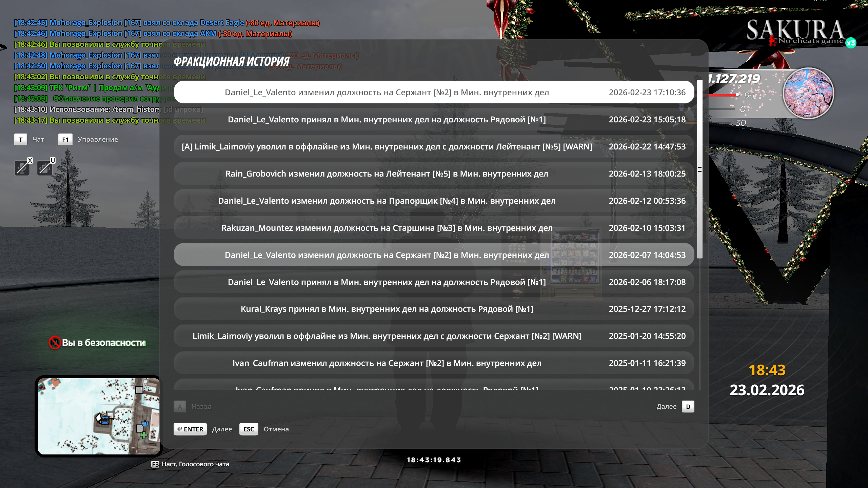This screenshot has height=488, width=868.
Task: Click the sakura tree avatar icon
Action: [x=808, y=93]
